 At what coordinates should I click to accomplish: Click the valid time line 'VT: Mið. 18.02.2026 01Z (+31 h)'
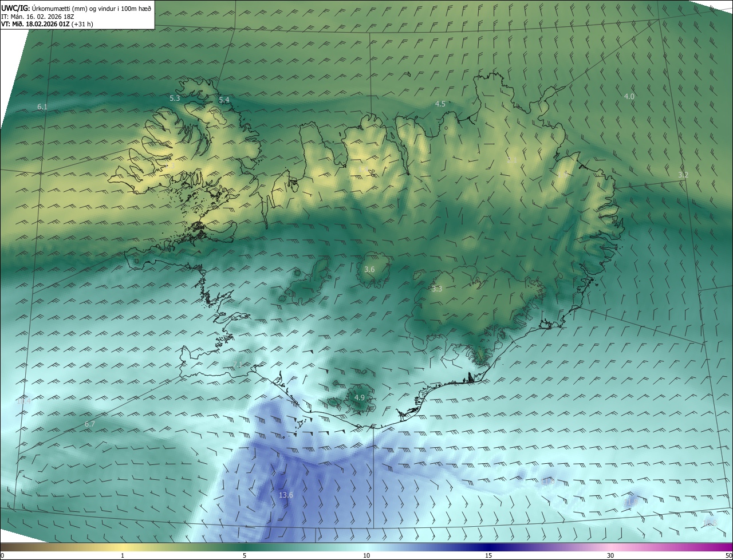pos(47,24)
